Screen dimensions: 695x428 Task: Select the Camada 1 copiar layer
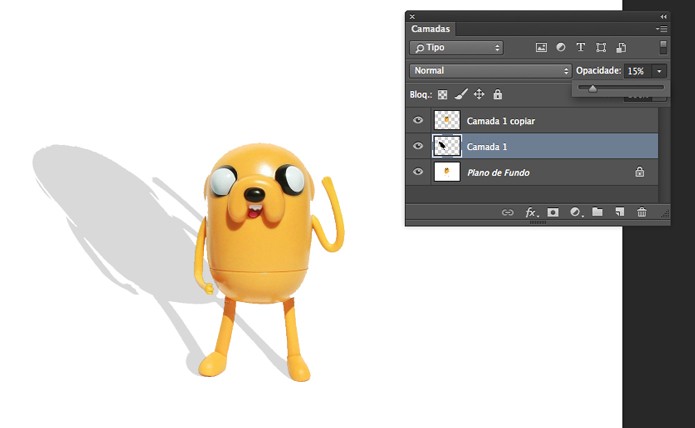coord(532,121)
